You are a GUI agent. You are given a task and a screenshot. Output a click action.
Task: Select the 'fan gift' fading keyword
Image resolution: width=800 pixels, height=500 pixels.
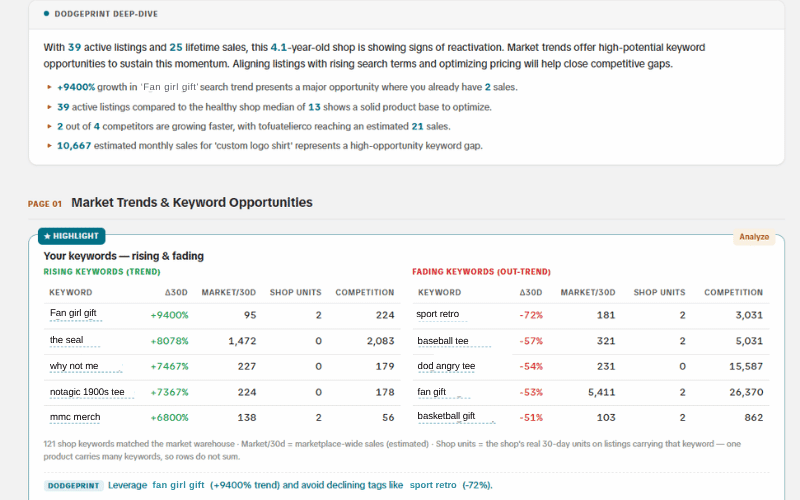pos(432,392)
